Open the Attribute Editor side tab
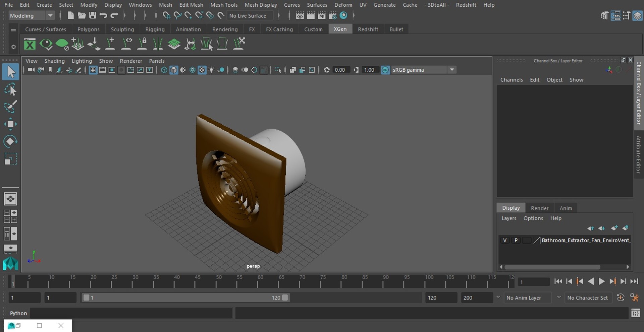Viewport: 644px width, 332px height. pyautogui.click(x=639, y=154)
